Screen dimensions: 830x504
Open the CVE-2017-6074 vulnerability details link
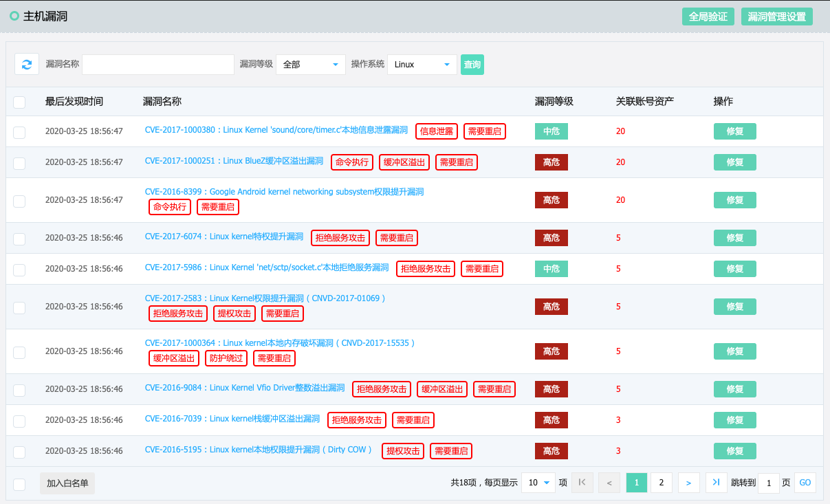pos(224,237)
